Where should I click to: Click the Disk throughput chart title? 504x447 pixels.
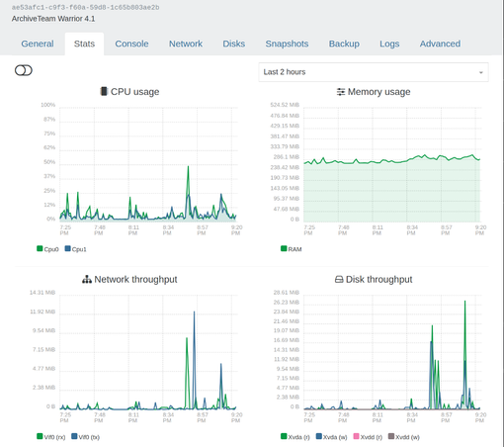[378, 280]
